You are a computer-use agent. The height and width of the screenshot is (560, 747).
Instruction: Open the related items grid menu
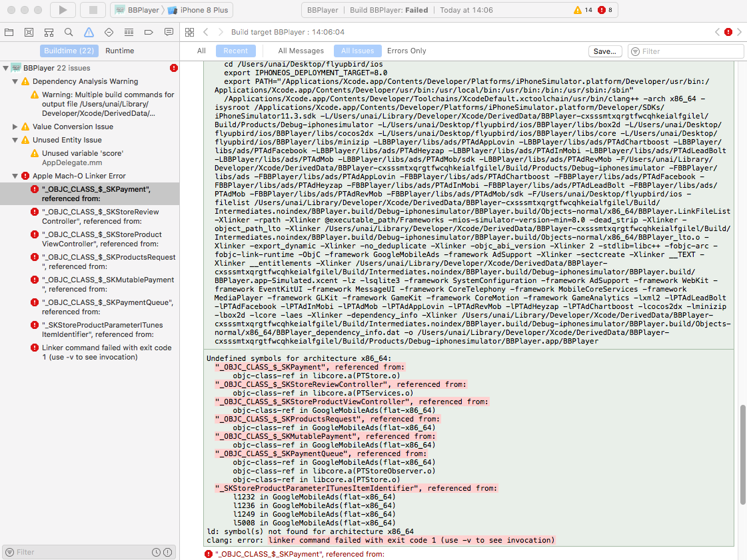tap(190, 33)
